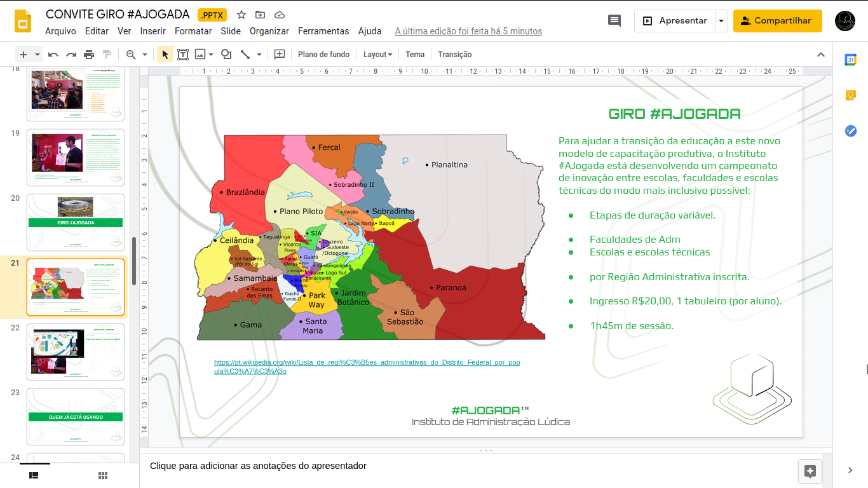
Task: Open the comment history icon
Action: (614, 20)
